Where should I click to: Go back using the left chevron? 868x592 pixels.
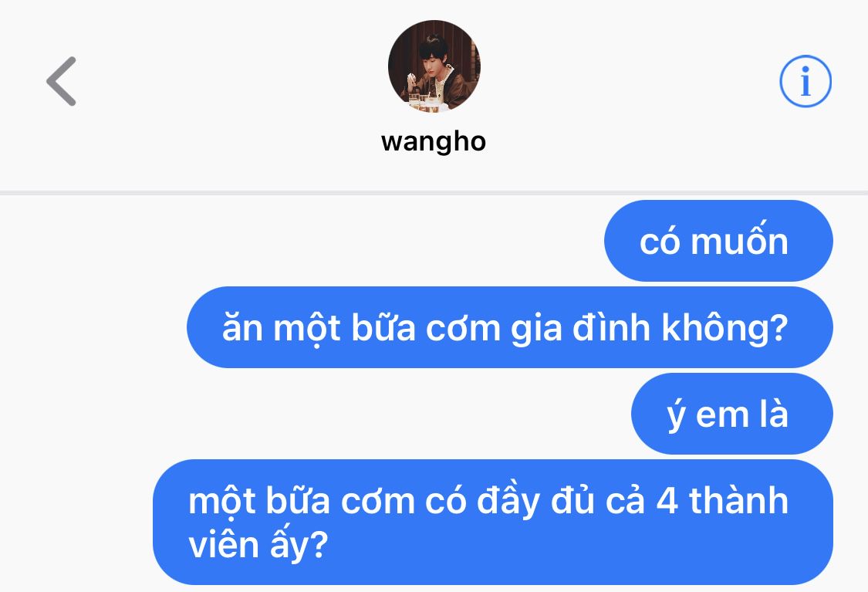[62, 81]
